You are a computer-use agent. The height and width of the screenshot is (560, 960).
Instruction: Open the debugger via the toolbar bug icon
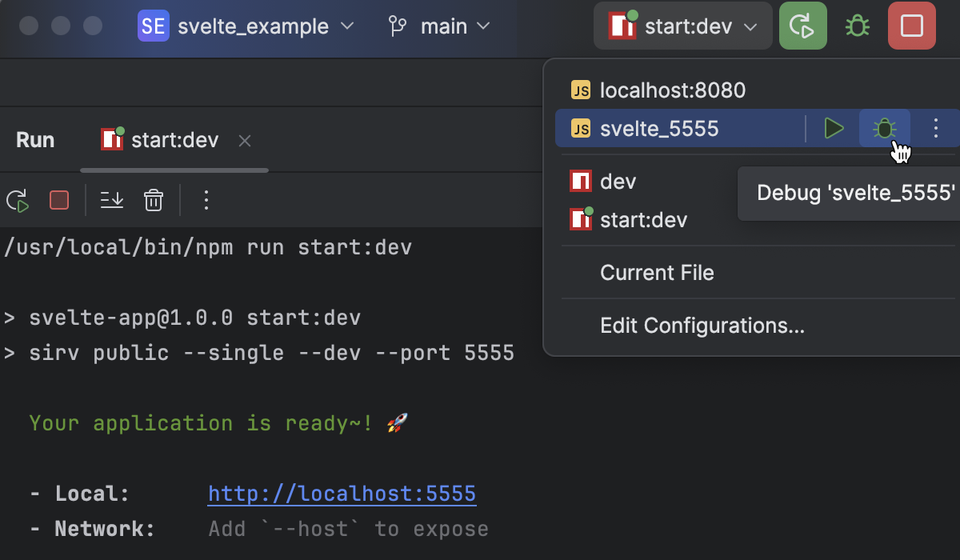pos(856,26)
